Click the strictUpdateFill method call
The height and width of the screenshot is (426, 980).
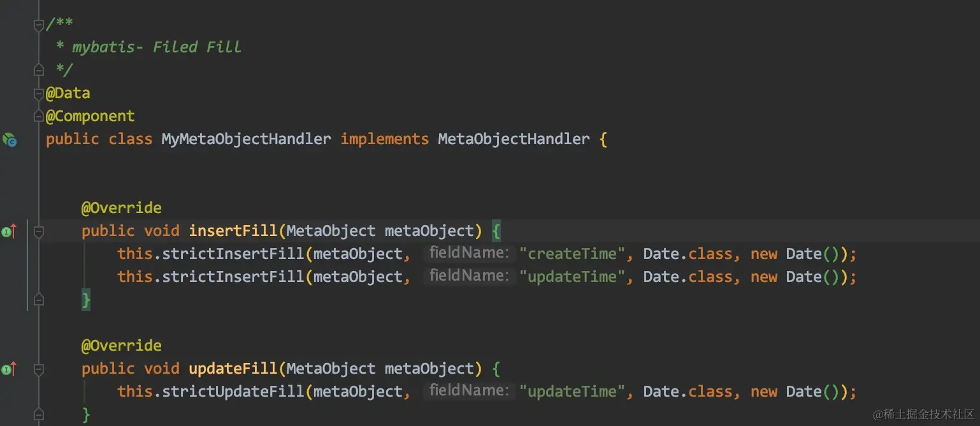coord(233,392)
